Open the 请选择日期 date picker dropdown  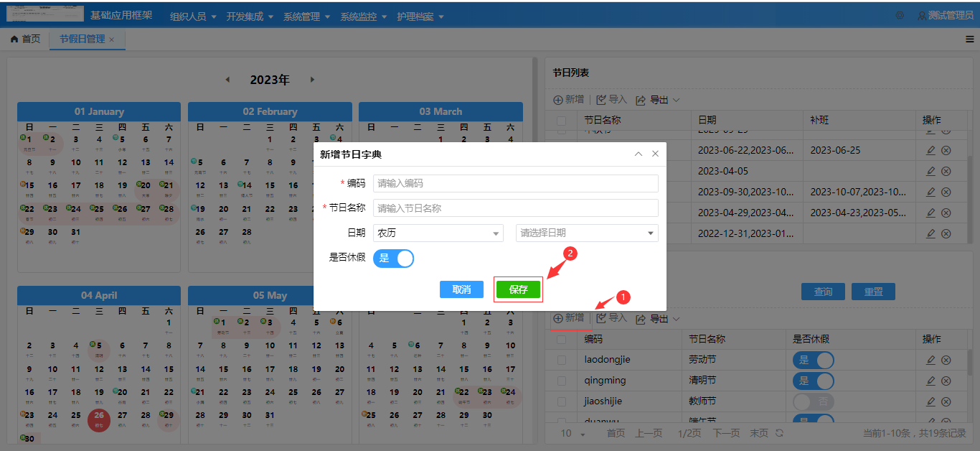[587, 233]
